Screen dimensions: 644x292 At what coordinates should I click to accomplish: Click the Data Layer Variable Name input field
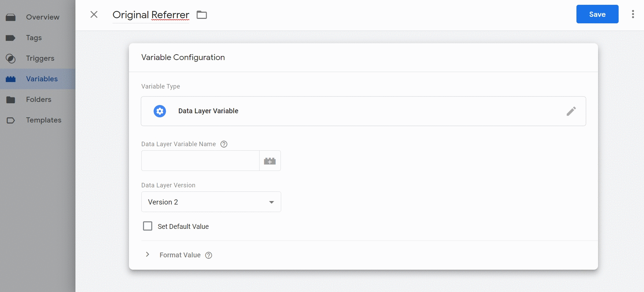pos(200,161)
